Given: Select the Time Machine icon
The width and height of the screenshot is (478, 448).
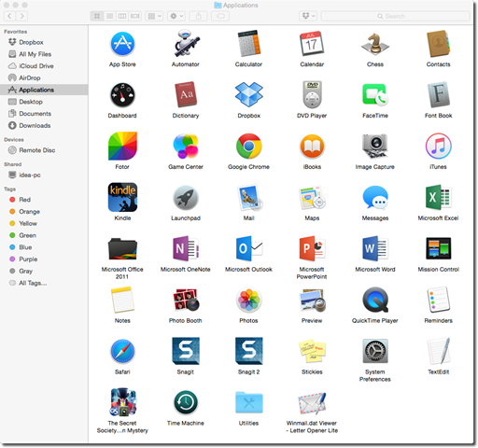Looking at the screenshot, I should coord(186,402).
